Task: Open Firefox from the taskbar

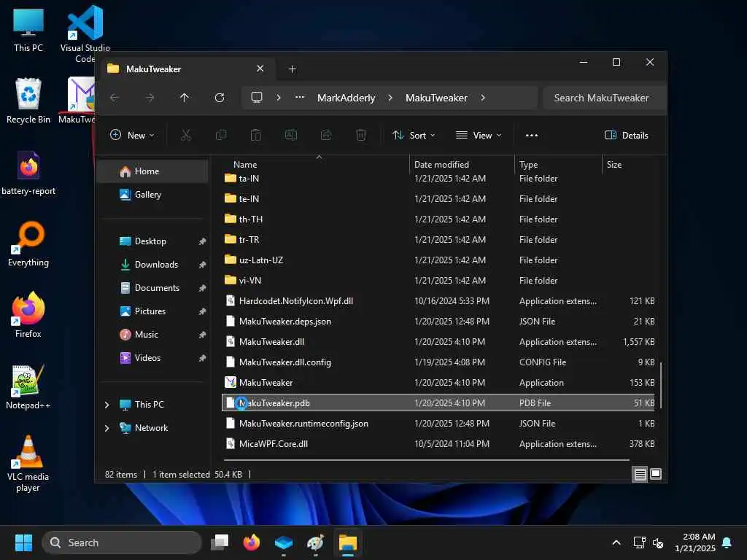Action: click(252, 542)
